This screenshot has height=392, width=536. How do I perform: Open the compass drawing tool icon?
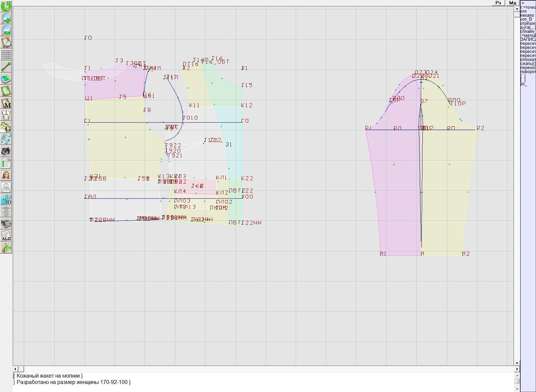click(x=6, y=115)
